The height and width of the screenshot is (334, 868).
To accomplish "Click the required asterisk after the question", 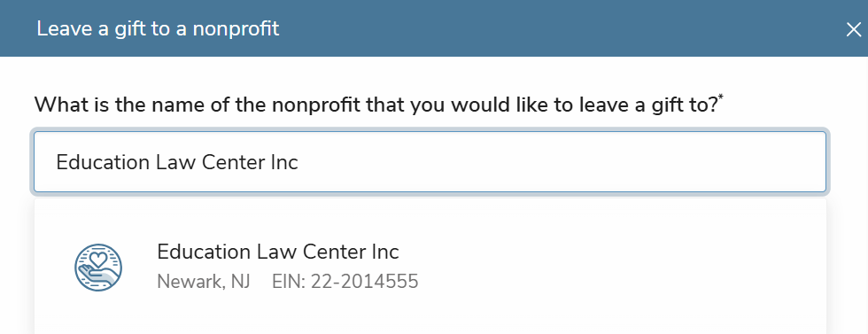I will click(x=721, y=98).
